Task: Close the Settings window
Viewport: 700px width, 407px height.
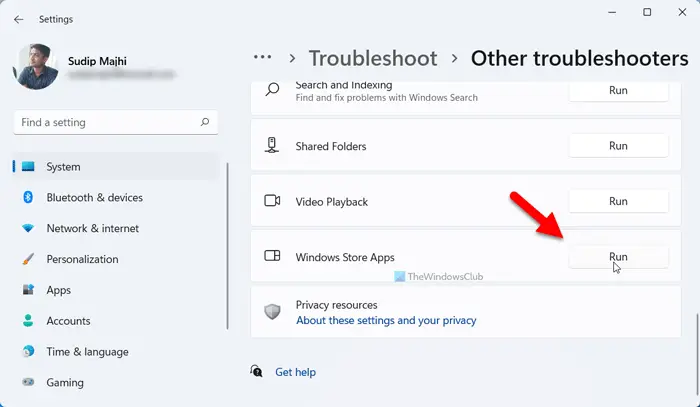Action: (x=682, y=12)
